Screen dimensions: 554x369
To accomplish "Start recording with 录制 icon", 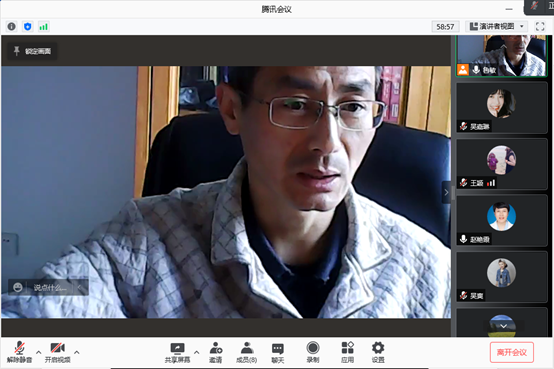I will coord(313,352).
